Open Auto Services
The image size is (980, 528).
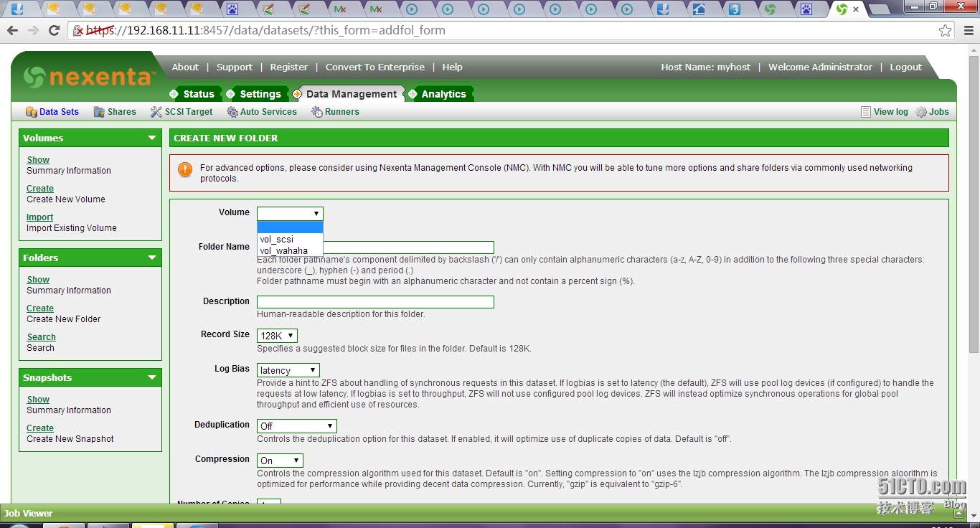click(x=262, y=112)
